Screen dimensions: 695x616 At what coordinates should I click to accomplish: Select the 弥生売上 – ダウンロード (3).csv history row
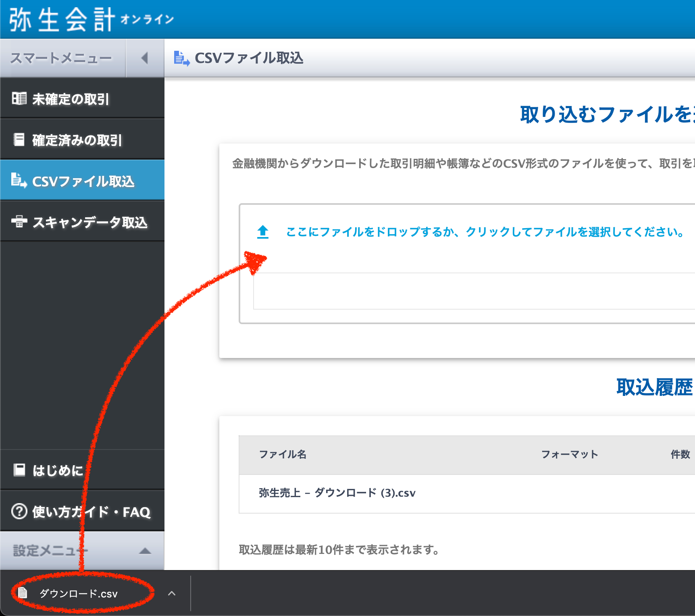point(337,493)
